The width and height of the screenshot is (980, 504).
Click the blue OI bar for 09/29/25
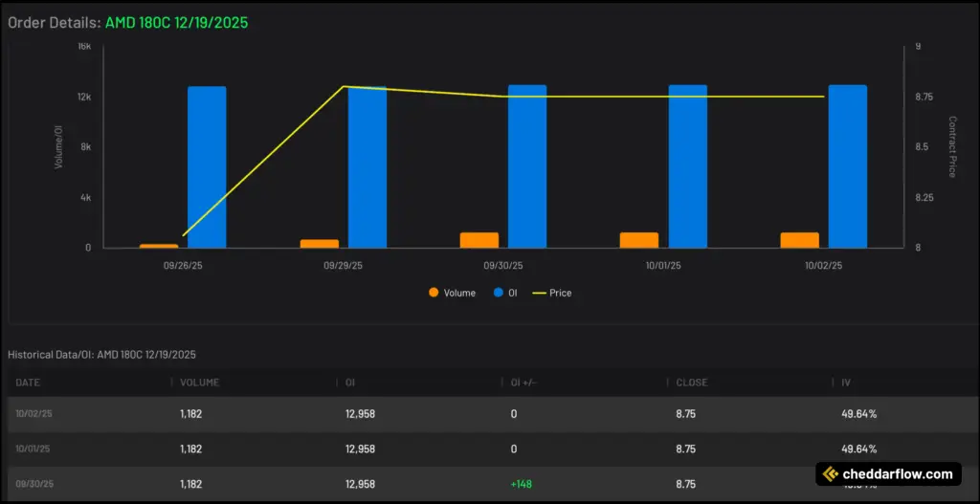367,167
